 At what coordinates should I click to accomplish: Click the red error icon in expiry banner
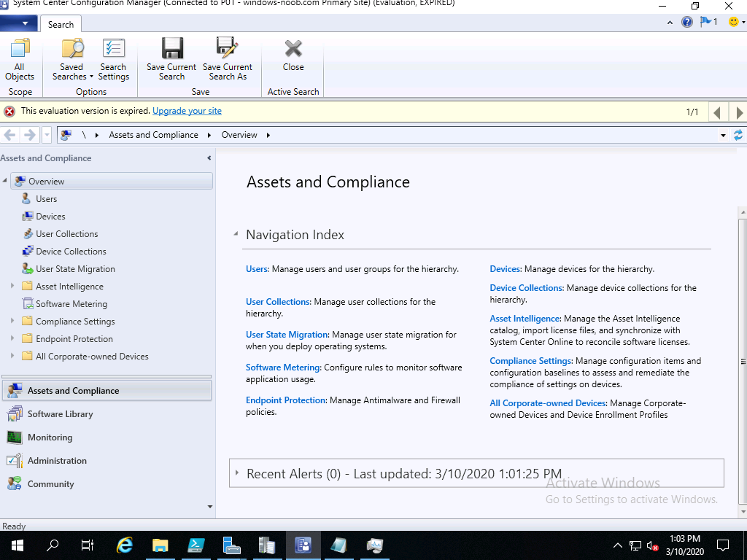[x=9, y=112]
